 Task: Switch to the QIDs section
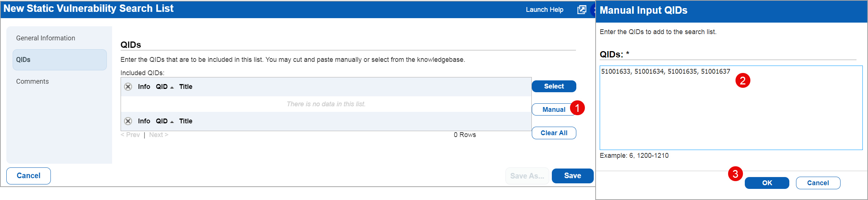59,60
